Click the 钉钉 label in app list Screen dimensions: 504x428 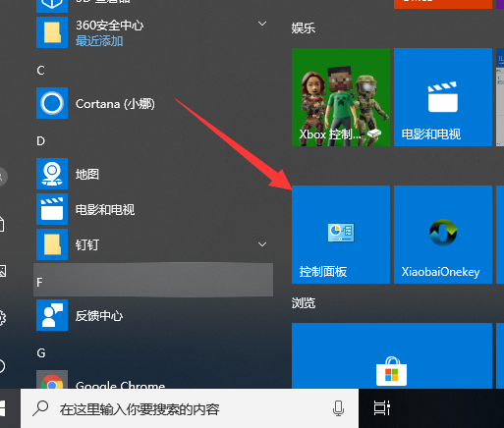[87, 244]
